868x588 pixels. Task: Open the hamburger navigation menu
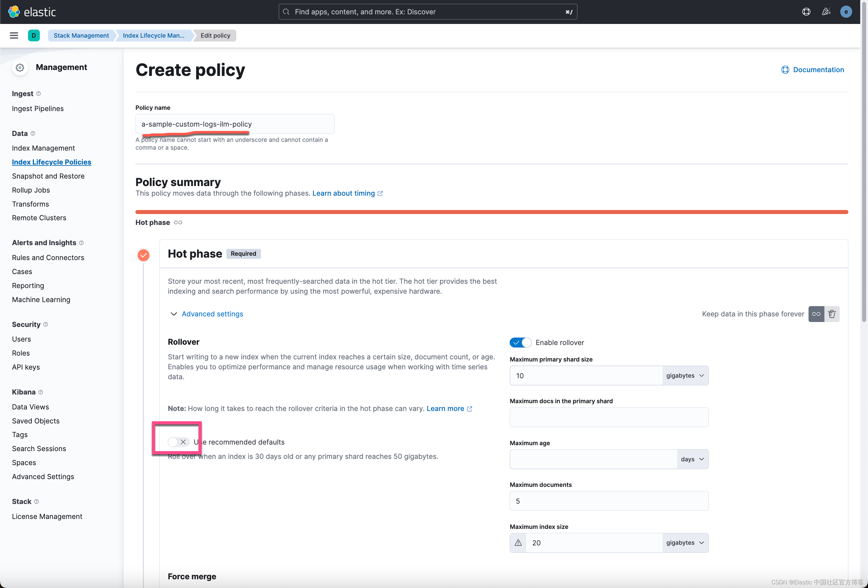(14, 35)
